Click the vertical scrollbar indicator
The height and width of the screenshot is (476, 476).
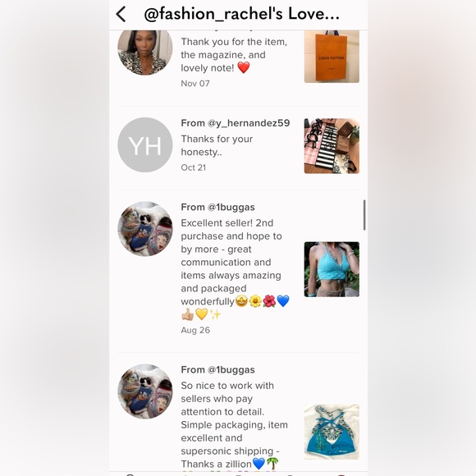(x=364, y=215)
